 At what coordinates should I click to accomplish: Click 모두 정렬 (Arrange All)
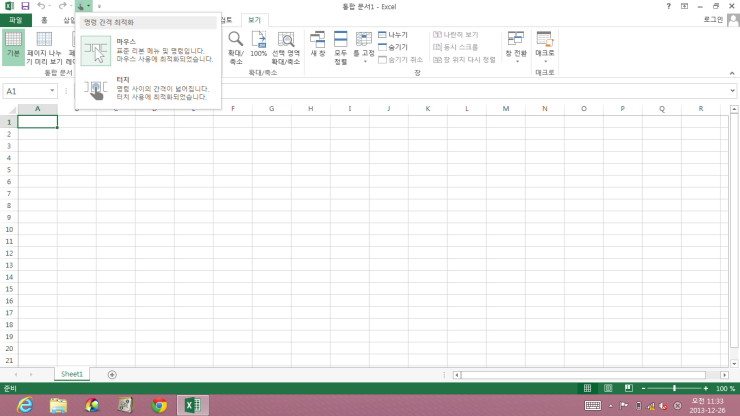click(341, 48)
